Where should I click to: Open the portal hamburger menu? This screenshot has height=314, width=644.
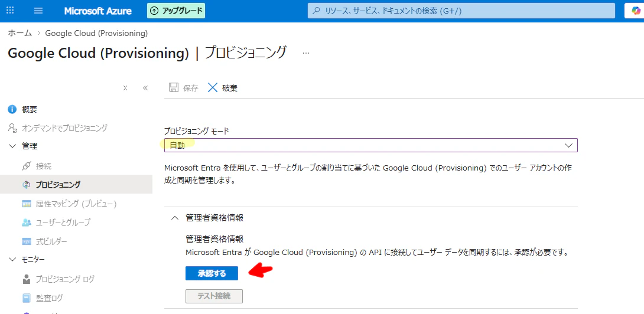38,11
